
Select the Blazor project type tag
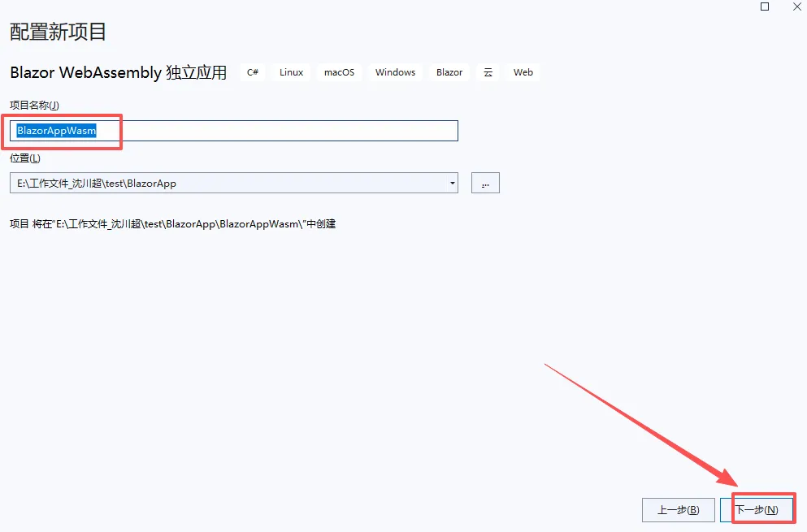[x=449, y=72]
